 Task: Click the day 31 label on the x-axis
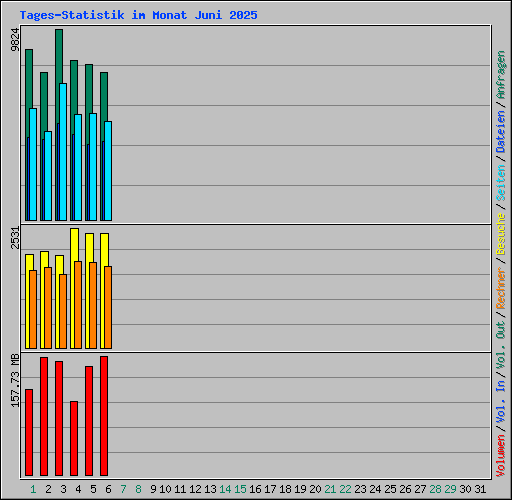point(480,489)
